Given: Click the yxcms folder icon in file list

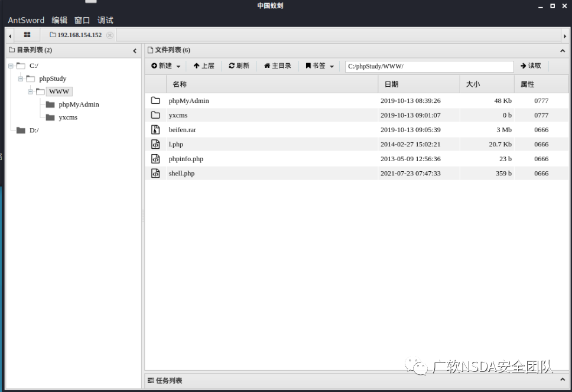Looking at the screenshot, I should click(155, 115).
